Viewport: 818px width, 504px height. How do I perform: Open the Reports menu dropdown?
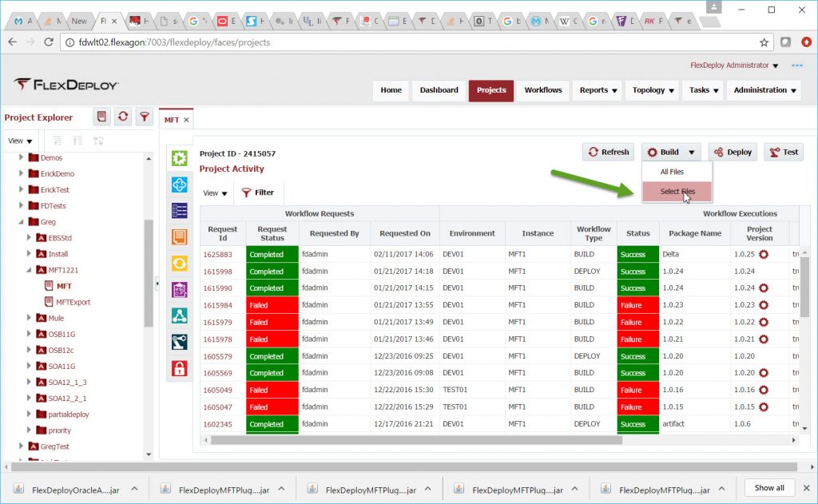point(598,90)
